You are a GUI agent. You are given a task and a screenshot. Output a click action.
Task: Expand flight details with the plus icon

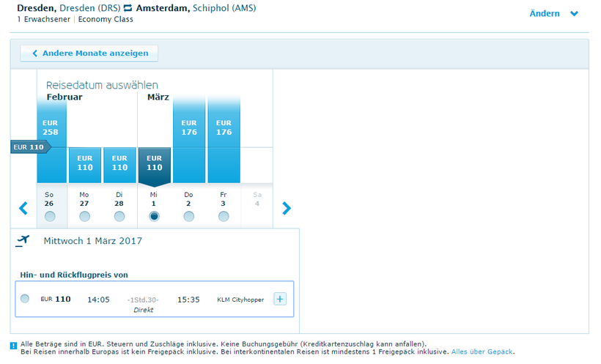pos(280,299)
